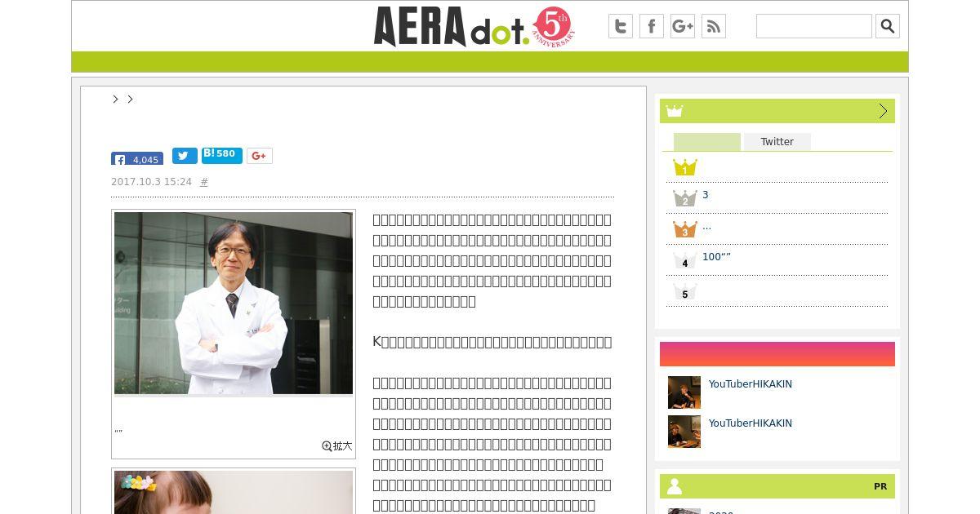Click the green navigation bar
The width and height of the screenshot is (980, 514).
point(490,62)
